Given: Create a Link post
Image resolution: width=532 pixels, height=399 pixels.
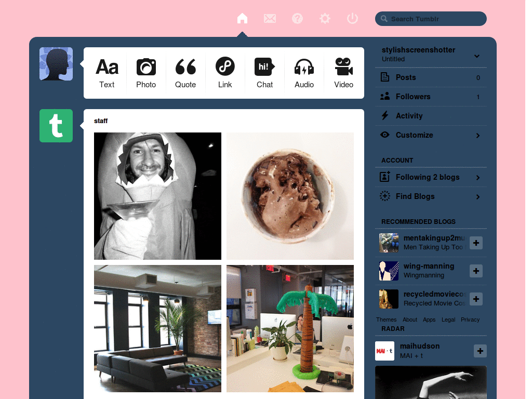Looking at the screenshot, I should (225, 73).
